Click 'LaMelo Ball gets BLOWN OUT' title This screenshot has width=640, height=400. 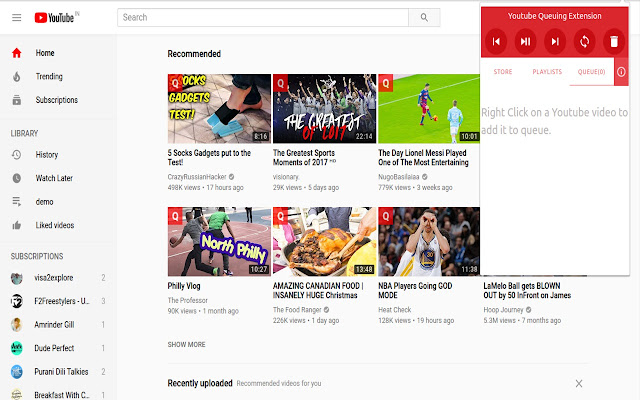pos(527,291)
